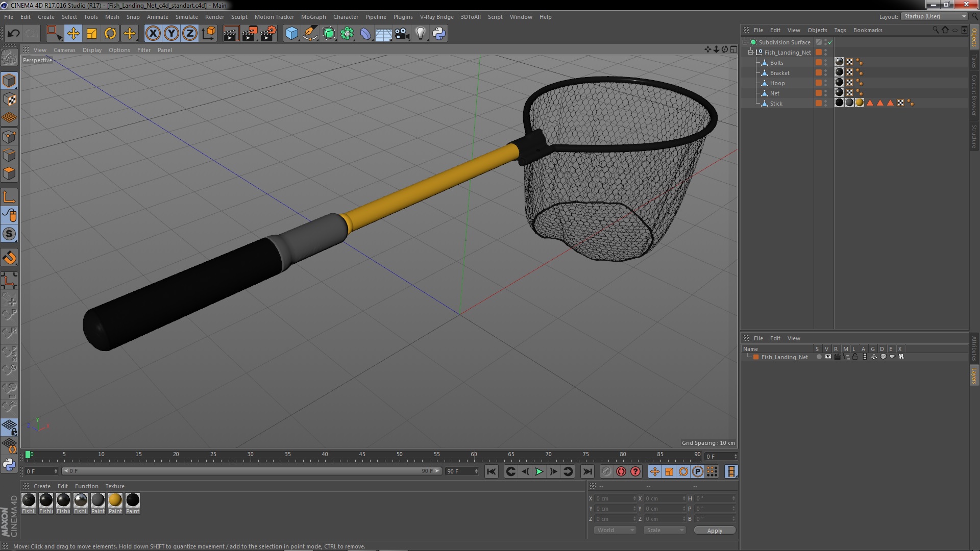Select the Move tool in top toolbar
Viewport: 980px width, 551px height.
[73, 34]
